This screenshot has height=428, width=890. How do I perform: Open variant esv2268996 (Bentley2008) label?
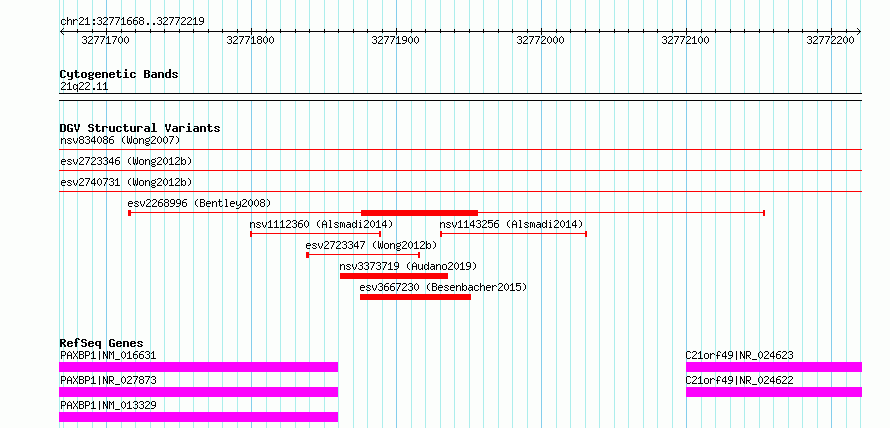pos(199,203)
